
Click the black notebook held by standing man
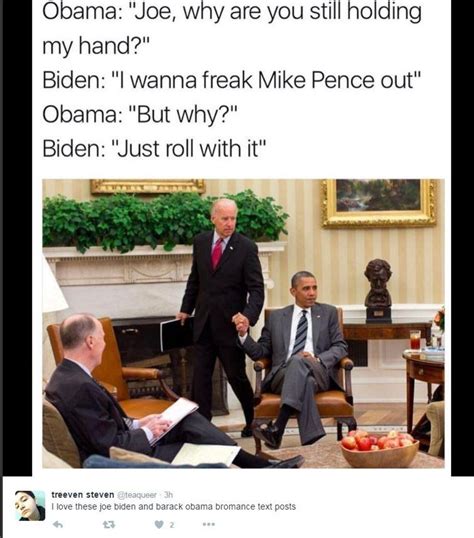click(x=173, y=334)
